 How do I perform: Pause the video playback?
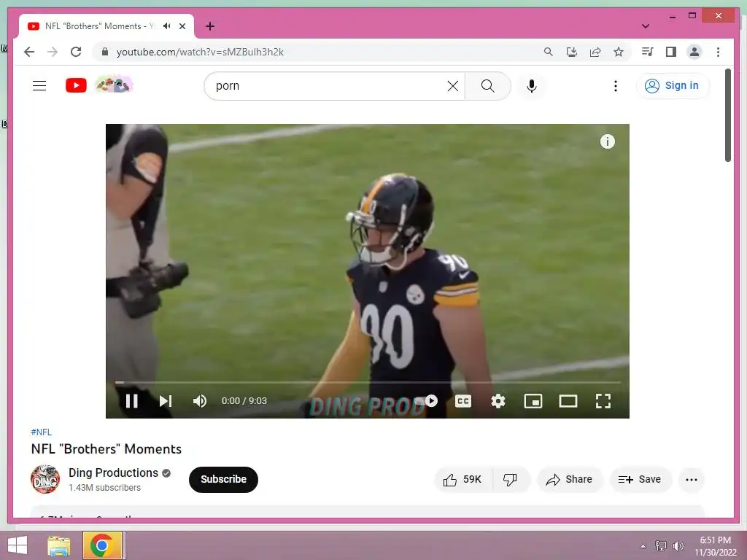[132, 401]
